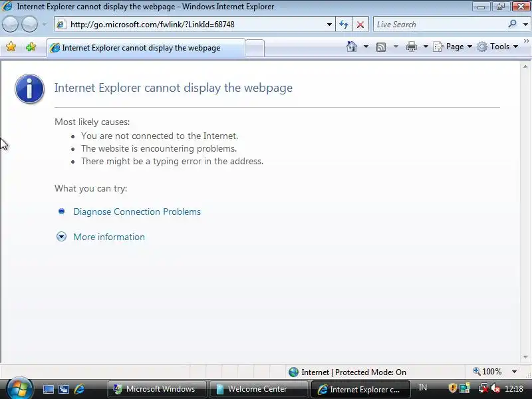The width and height of the screenshot is (532, 399).
Task: Expand the Print options dropdown arrow
Action: [426, 47]
